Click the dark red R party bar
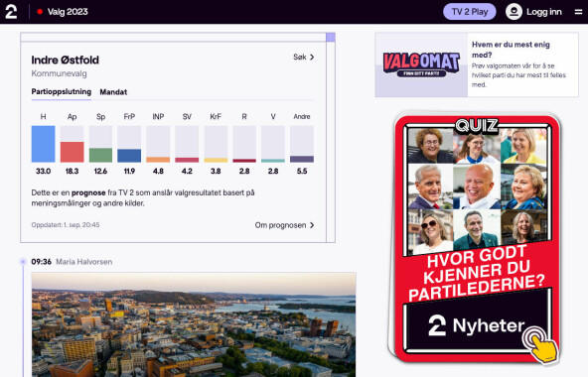The height and width of the screenshot is (377, 588). coord(244,161)
